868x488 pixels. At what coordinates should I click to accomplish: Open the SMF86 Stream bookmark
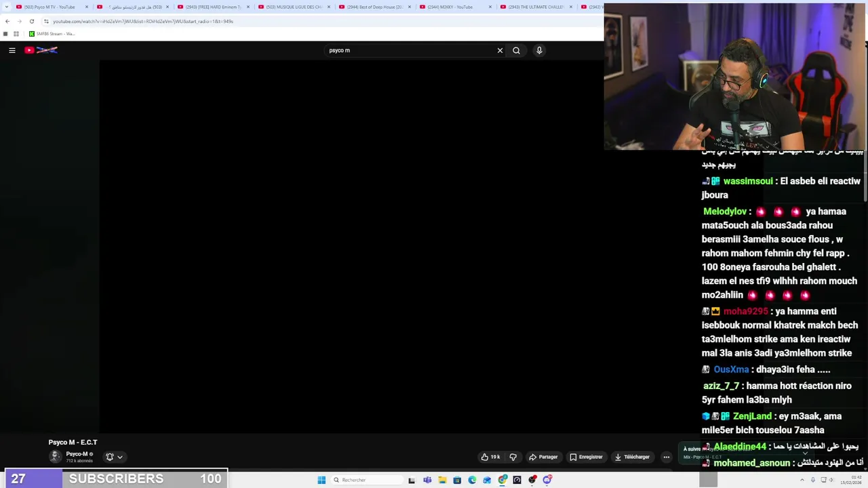coord(52,33)
